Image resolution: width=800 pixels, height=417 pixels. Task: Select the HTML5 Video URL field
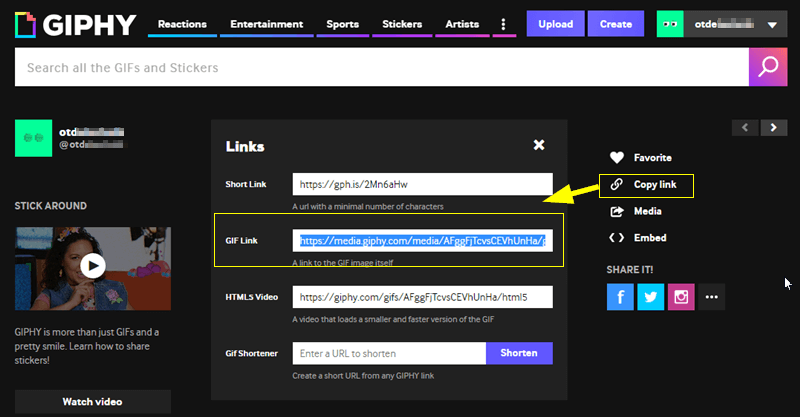[422, 297]
